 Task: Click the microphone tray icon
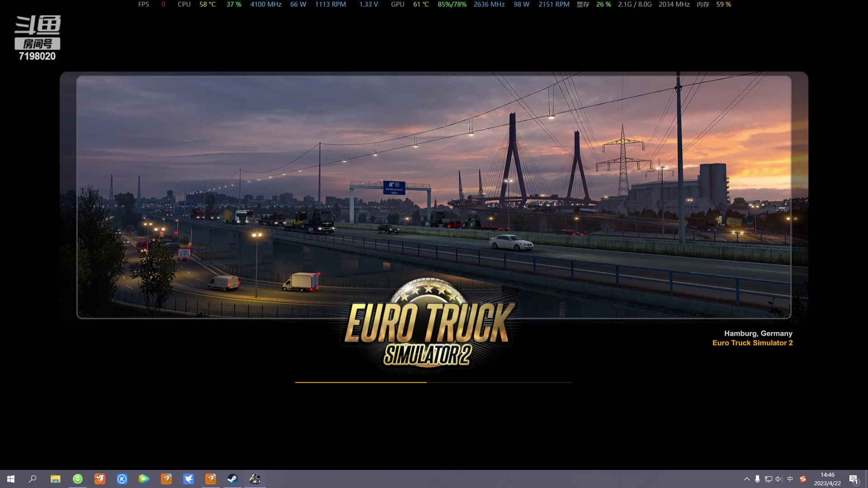(757, 479)
